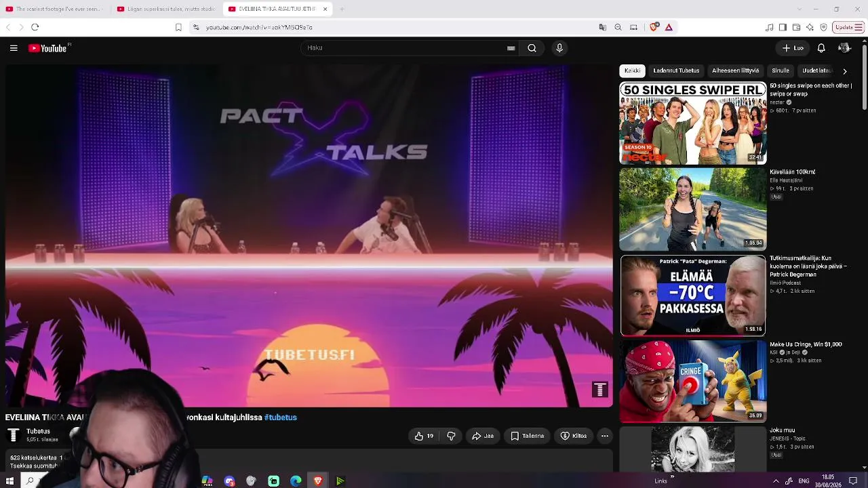The width and height of the screenshot is (868, 488).
Task: Open the Windows notification center
Action: coord(853,481)
